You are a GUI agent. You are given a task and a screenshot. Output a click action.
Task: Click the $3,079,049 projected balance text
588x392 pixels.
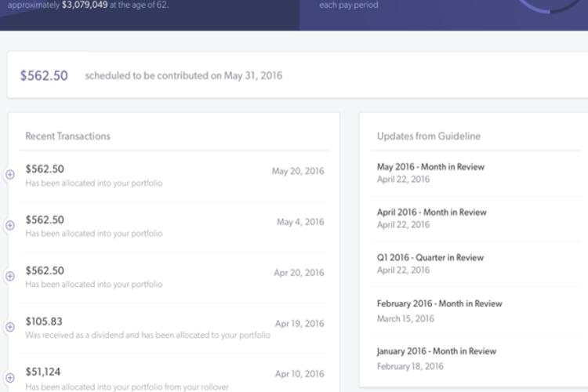coord(85,5)
